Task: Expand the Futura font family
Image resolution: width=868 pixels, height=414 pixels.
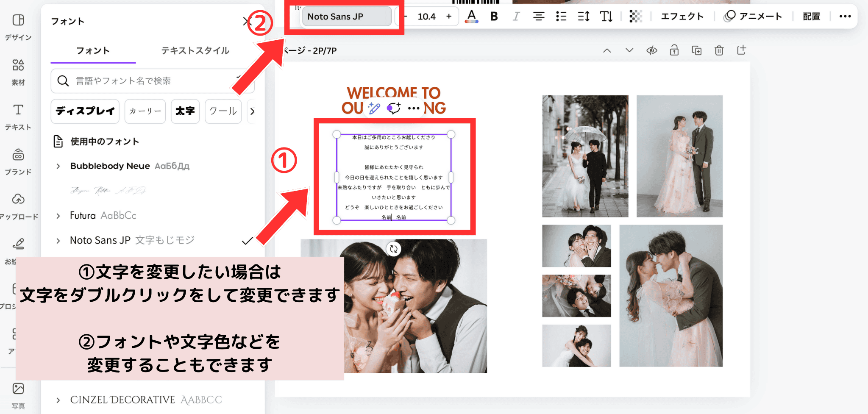Action: tap(58, 216)
